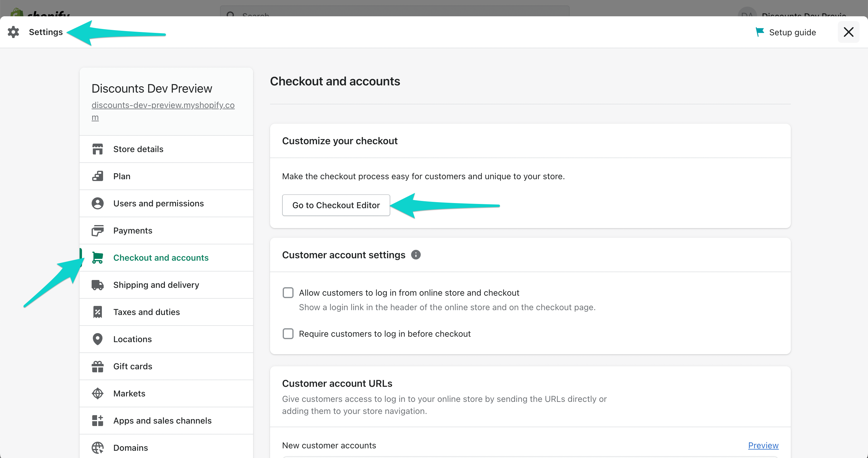Click the Customize your checkout heading
This screenshot has height=458, width=868.
[x=340, y=141]
